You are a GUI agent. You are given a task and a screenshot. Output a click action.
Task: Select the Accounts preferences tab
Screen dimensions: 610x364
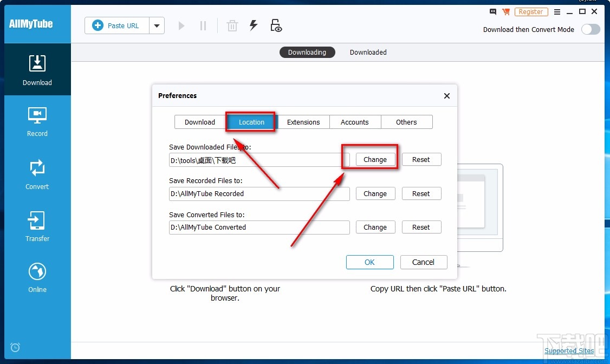355,122
